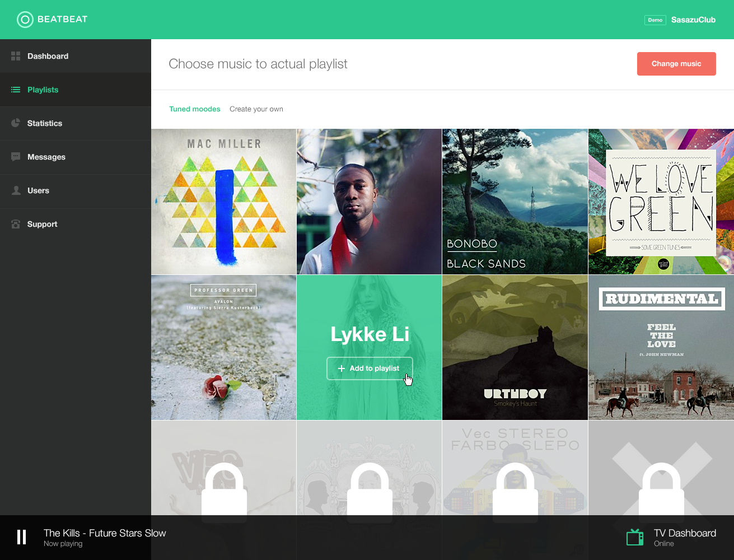734x560 pixels.
Task: Click the Change music button
Action: click(676, 64)
